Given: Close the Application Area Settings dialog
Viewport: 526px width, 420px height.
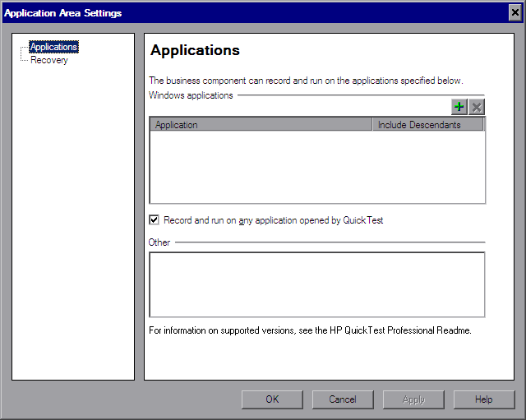Looking at the screenshot, I should click(x=514, y=12).
